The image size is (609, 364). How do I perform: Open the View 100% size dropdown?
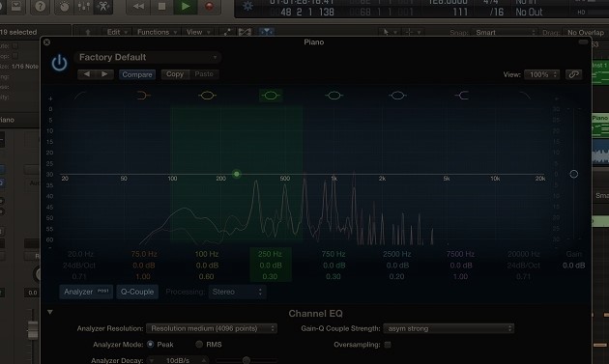tap(541, 74)
